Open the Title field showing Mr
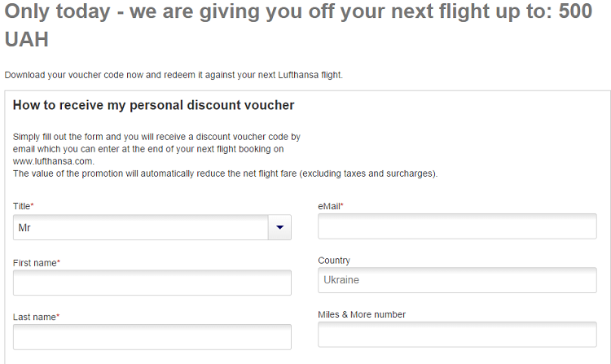This screenshot has height=364, width=611. point(140,227)
